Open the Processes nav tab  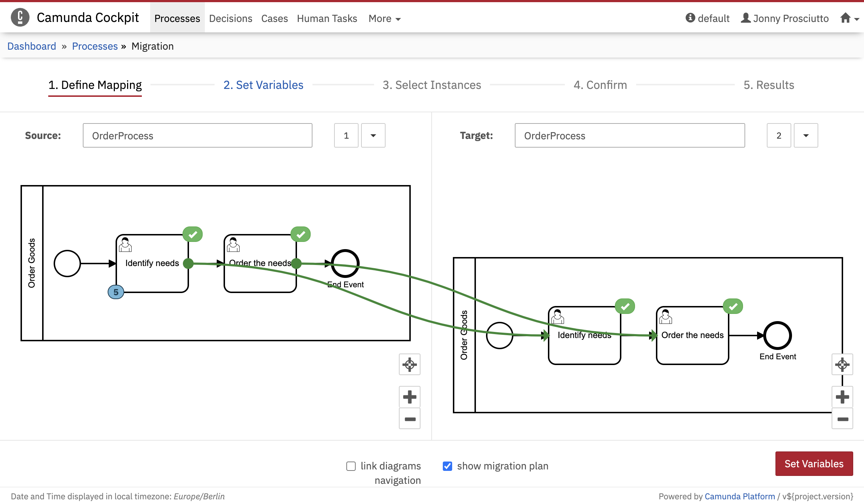177,18
